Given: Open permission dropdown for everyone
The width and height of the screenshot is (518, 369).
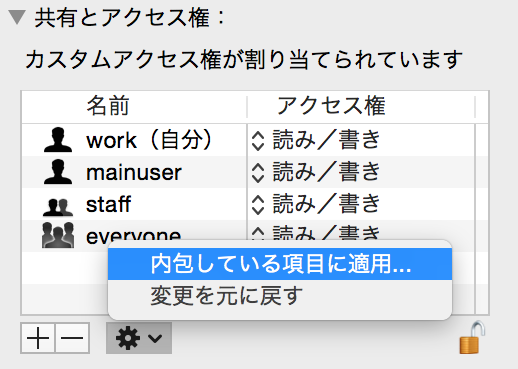Looking at the screenshot, I should tap(258, 233).
